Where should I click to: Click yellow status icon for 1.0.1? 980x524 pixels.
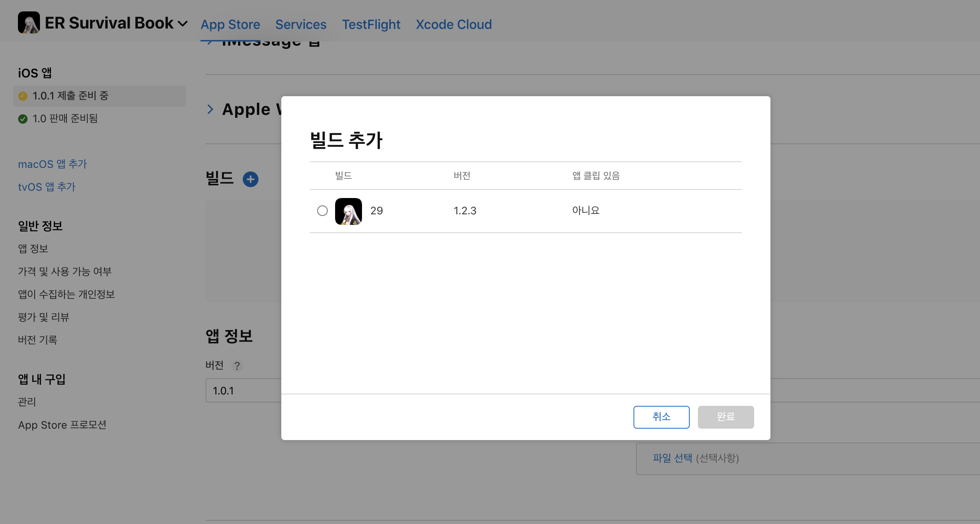(x=23, y=96)
